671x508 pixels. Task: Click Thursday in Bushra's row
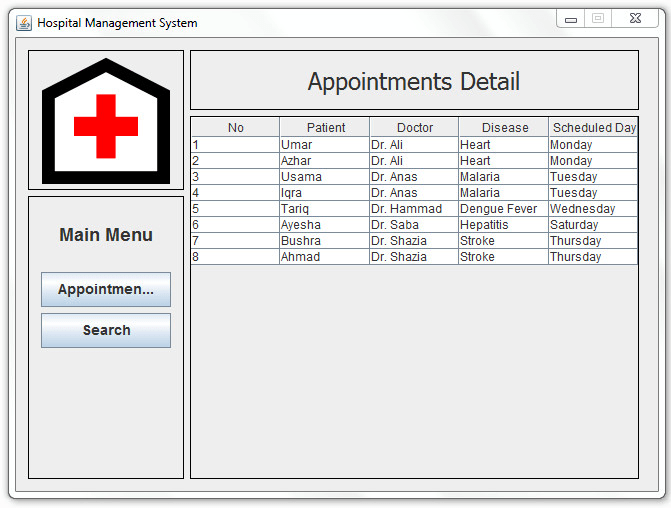pos(593,241)
